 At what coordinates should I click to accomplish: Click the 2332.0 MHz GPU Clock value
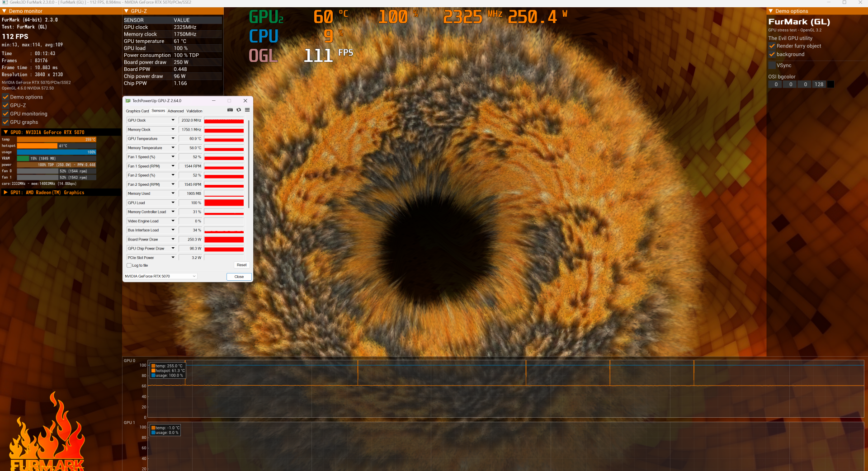click(190, 120)
